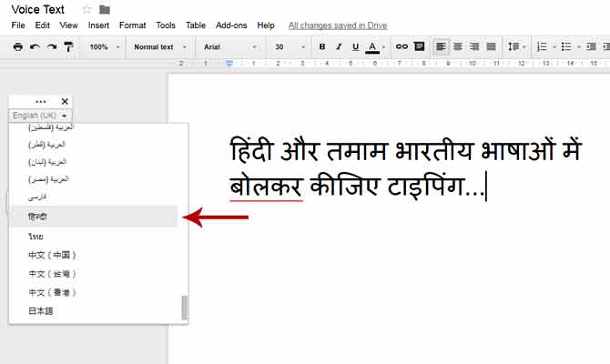Open the move-to-folder icon
The image size is (610, 364).
(x=105, y=9)
